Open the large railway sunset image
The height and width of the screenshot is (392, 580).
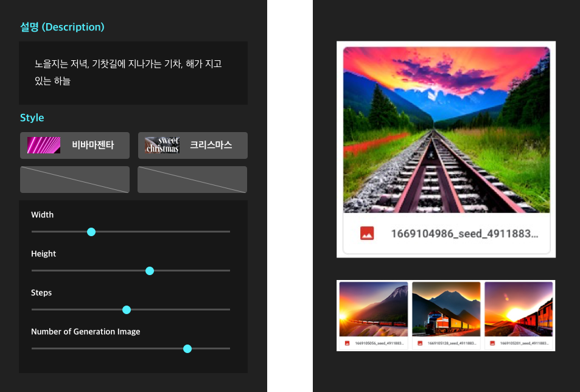pos(446,130)
